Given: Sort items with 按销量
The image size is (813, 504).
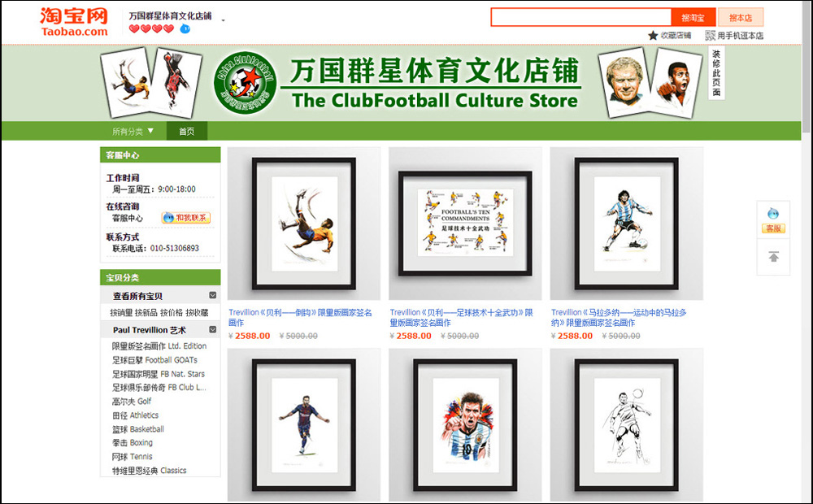Looking at the screenshot, I should [121, 313].
